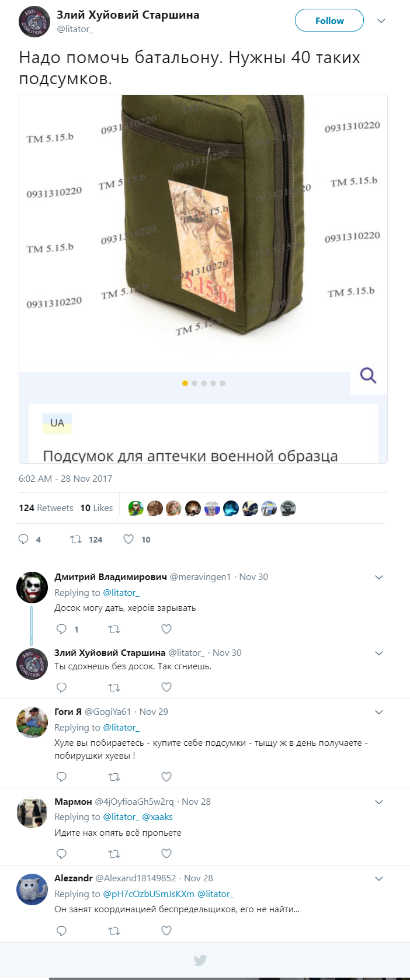410x980 pixels.
Task: Reply to Мармон's comment
Action: click(x=61, y=853)
